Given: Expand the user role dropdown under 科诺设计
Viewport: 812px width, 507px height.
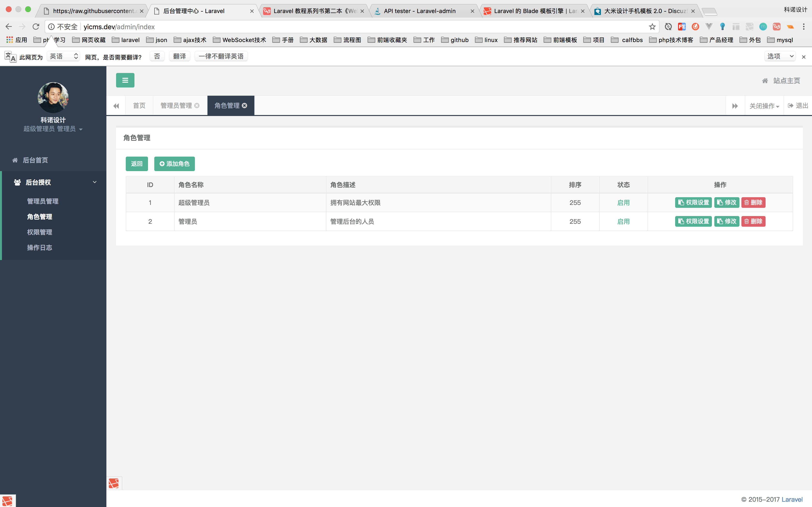Looking at the screenshot, I should 53,129.
